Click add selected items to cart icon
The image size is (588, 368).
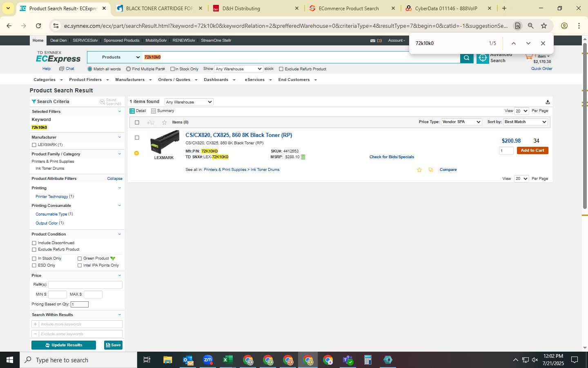tap(151, 122)
